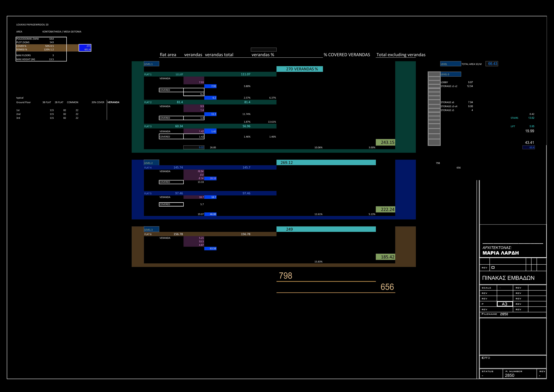Select the green 243.15 total cell
The image size is (554, 392).
click(x=385, y=142)
